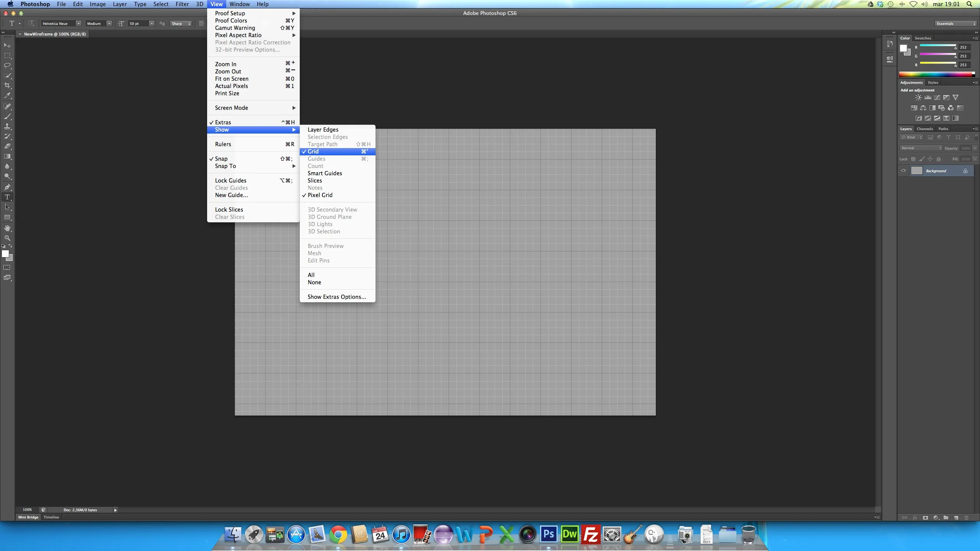Choose Smart Guides from Show submenu
The width and height of the screenshot is (980, 551).
tap(325, 173)
